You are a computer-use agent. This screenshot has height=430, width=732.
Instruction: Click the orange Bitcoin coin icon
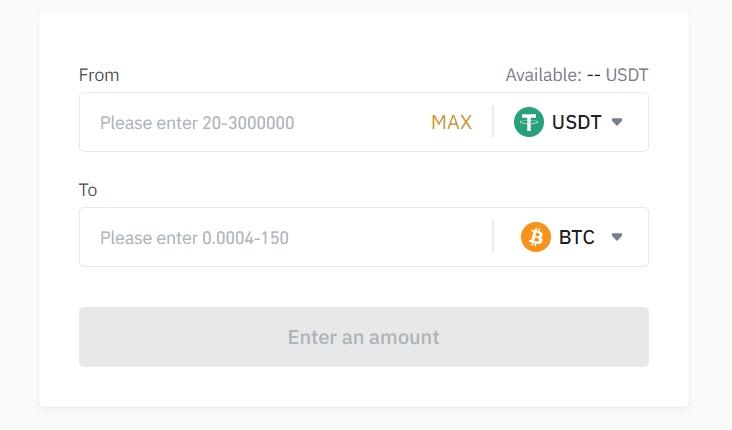[535, 237]
